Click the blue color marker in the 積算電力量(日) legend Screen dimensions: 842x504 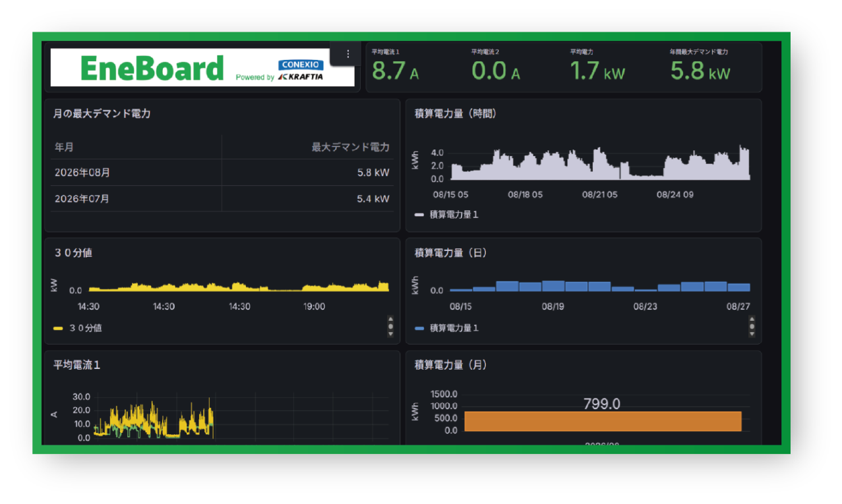point(419,328)
